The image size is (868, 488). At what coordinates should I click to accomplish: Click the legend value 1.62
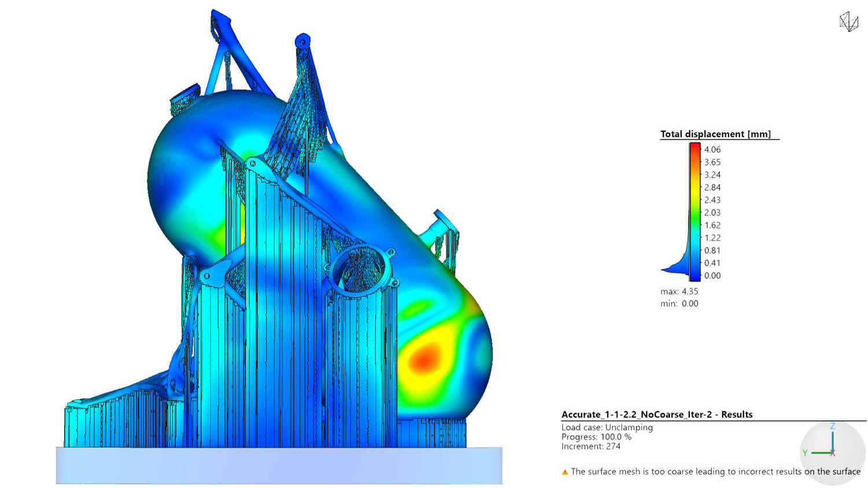point(712,225)
